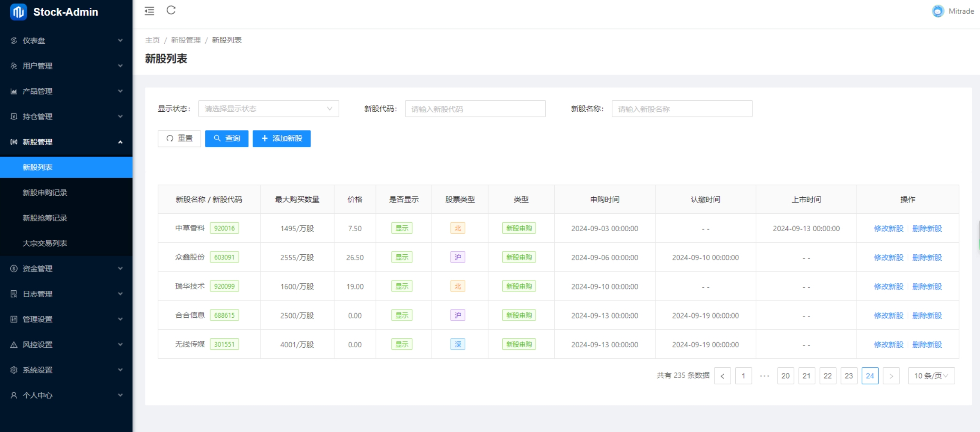The height and width of the screenshot is (432, 980).
Task: Toggle the 显示 tag for 无线传媒
Action: 402,344
